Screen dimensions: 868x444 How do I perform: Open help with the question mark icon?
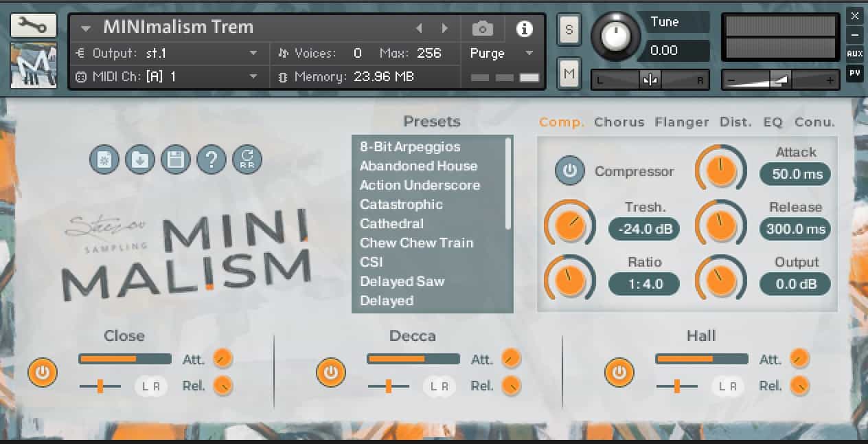[212, 160]
